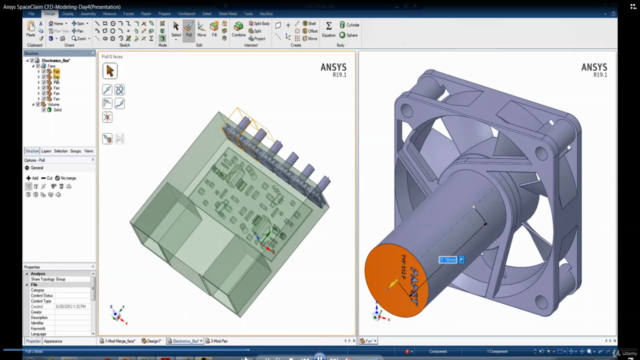The height and width of the screenshot is (360, 640).
Task: Collapse the General options section
Action: [x=27, y=168]
